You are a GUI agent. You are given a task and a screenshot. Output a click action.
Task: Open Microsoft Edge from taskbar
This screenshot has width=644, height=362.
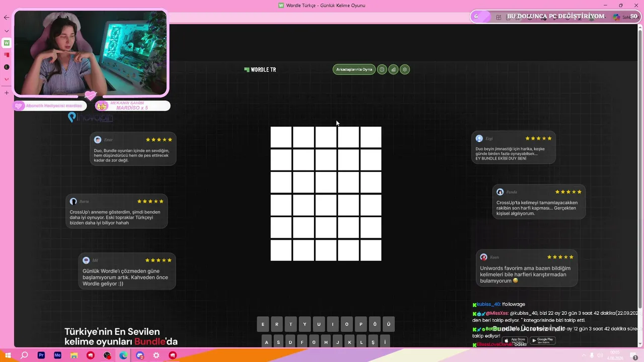click(123, 355)
